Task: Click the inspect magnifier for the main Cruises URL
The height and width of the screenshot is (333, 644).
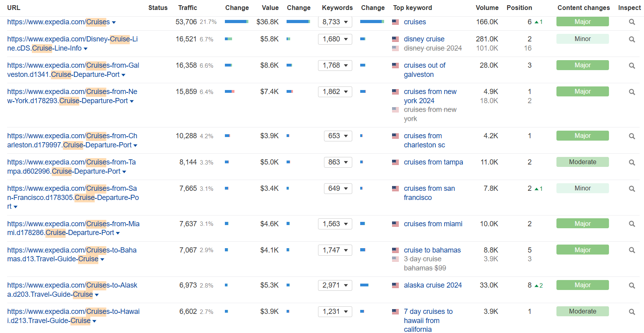Action: [632, 22]
